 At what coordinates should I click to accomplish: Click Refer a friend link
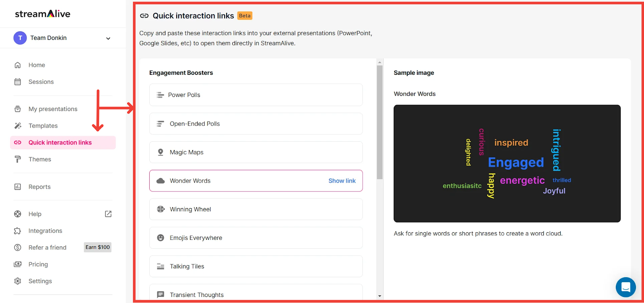47,247
